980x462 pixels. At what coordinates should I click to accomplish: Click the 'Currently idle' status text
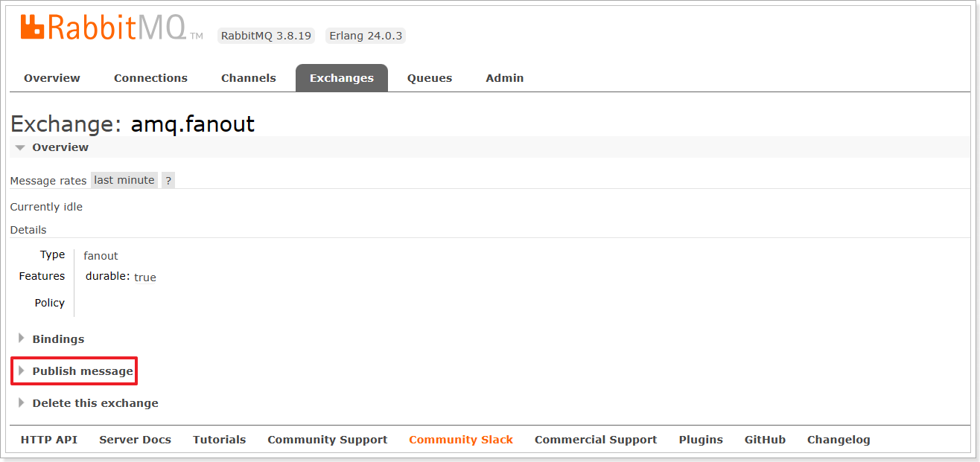point(46,207)
